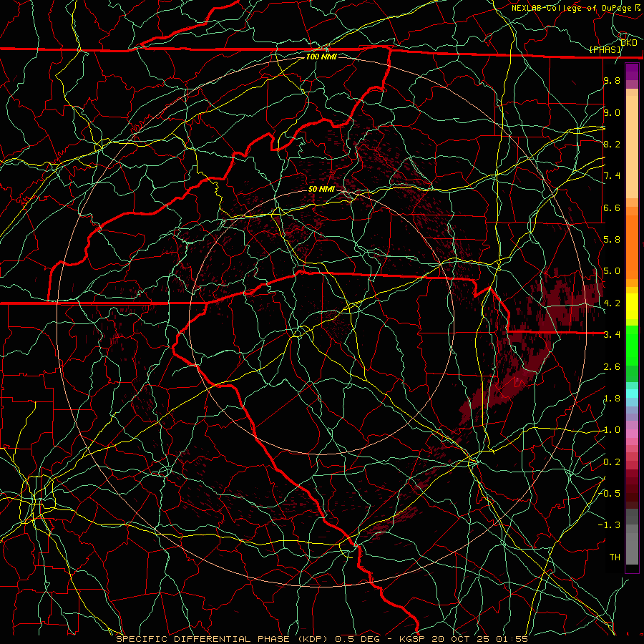Click the 1.0 scale value

click(612, 430)
